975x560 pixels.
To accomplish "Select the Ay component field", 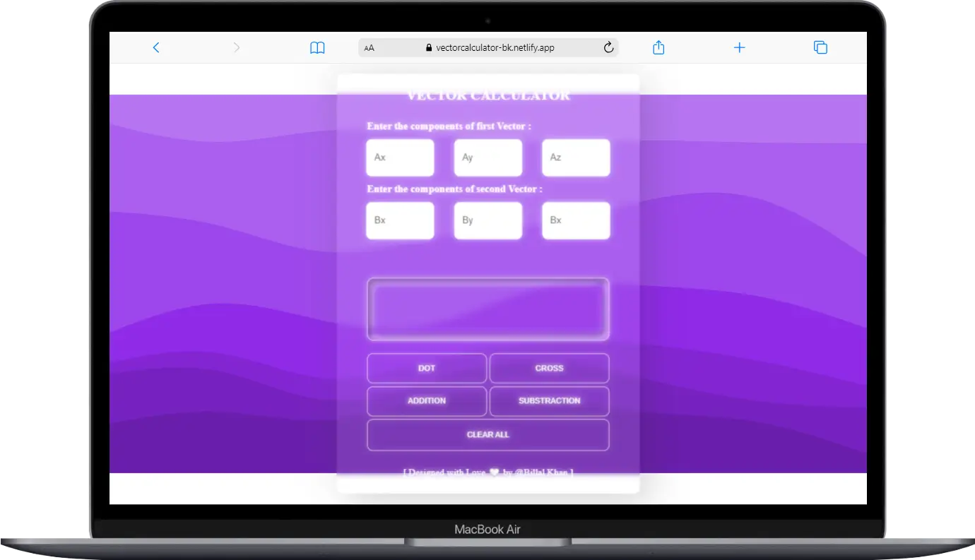I will pyautogui.click(x=487, y=157).
